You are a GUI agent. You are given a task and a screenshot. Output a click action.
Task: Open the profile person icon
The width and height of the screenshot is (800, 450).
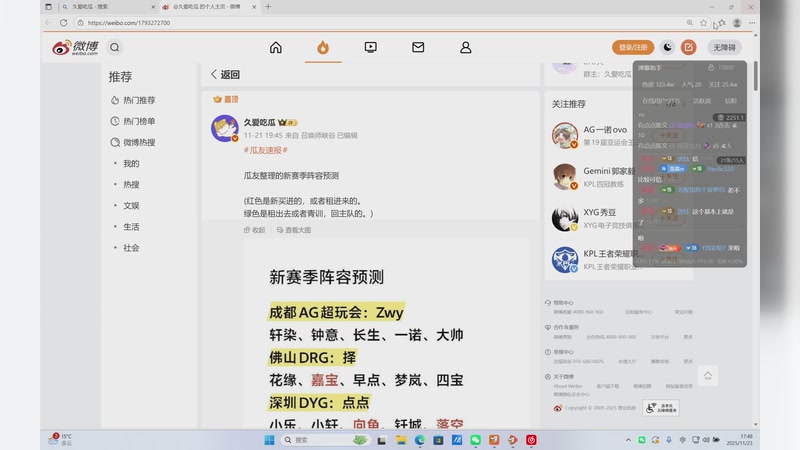click(x=465, y=47)
